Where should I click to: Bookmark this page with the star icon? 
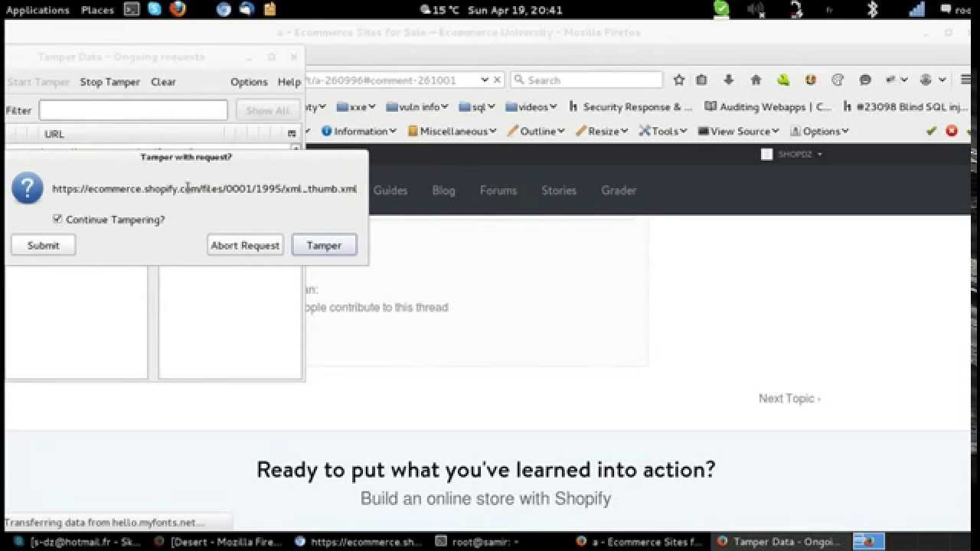pos(679,80)
